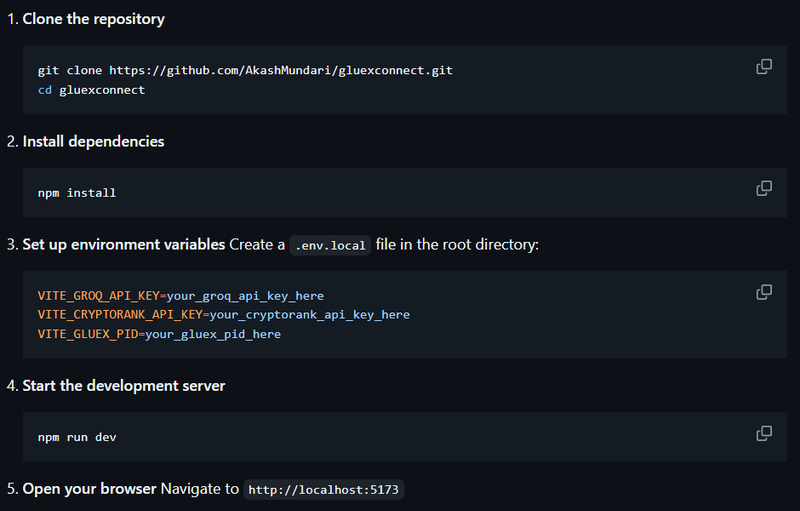Copy the npm install command
Image resolution: width=800 pixels, height=511 pixels.
(x=764, y=188)
